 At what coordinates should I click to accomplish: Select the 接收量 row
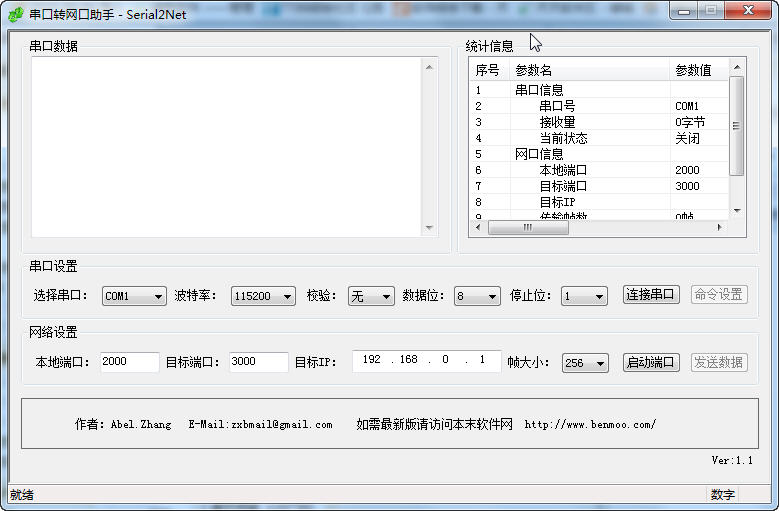[x=599, y=122]
